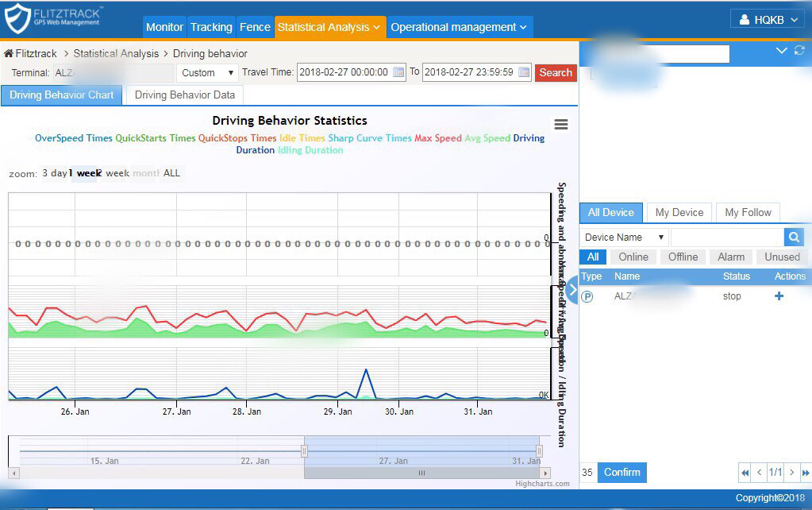Image resolution: width=812 pixels, height=510 pixels.
Task: Toggle the Idle Times legend series
Action: pos(302,138)
